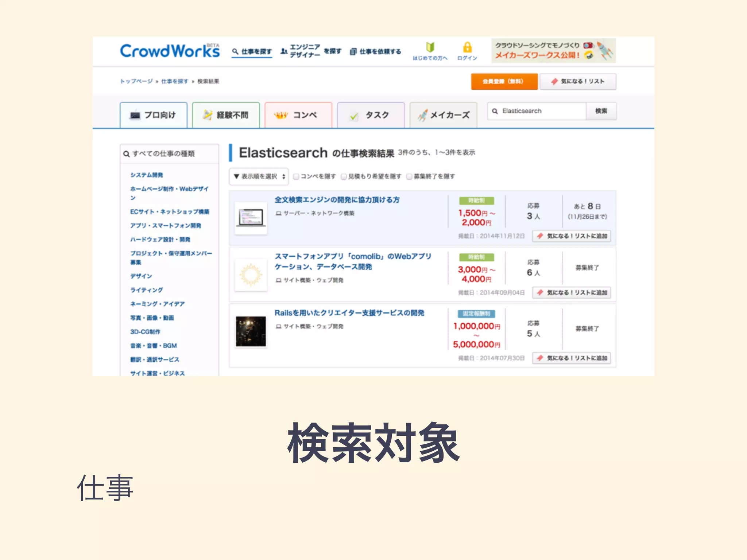Click 固定報酬制 badge on Rails job

point(477,314)
